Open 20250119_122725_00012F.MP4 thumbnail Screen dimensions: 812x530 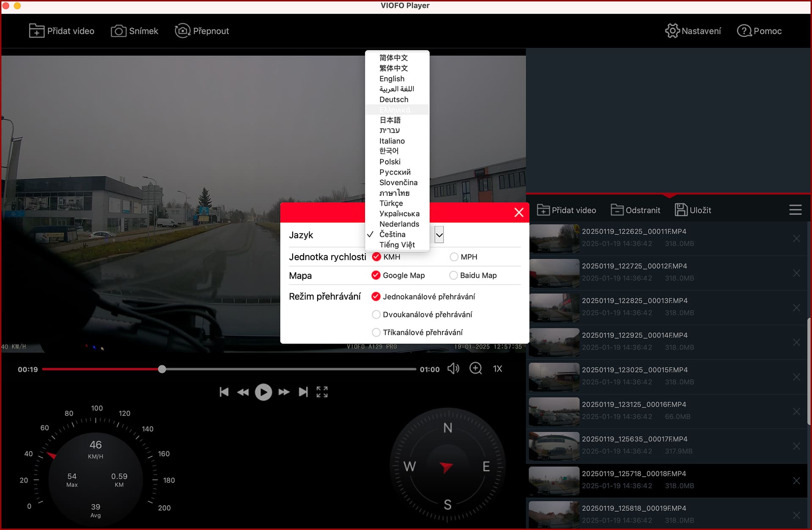coord(554,273)
